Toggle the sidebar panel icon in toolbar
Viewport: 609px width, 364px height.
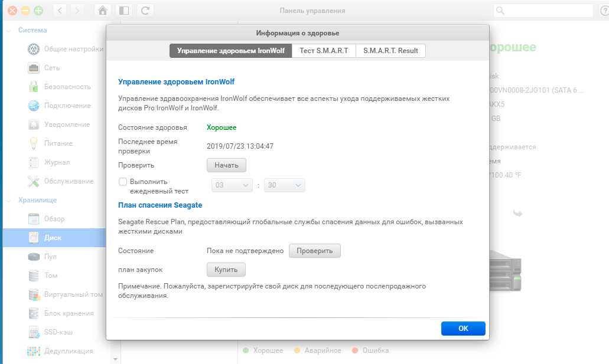(124, 11)
